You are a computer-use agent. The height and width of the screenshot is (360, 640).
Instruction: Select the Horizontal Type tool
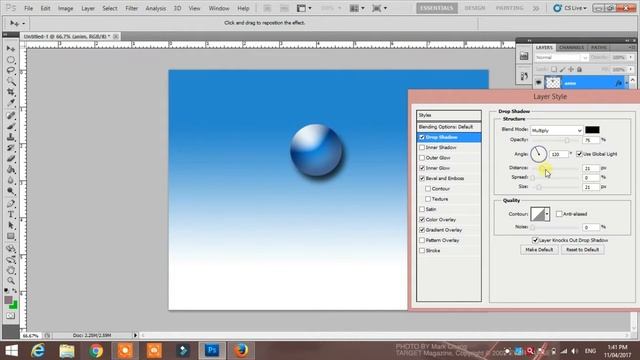pyautogui.click(x=11, y=215)
